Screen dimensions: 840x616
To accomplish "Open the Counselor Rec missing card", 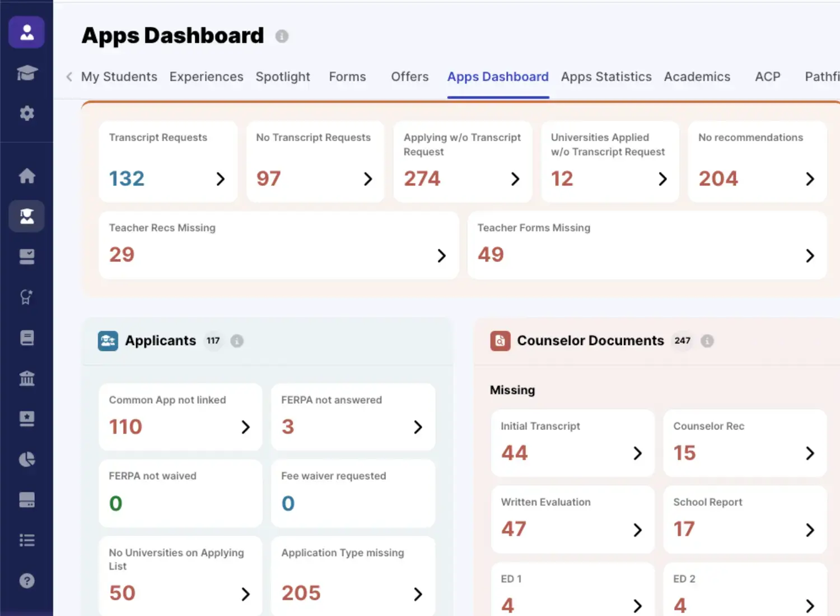I will 745,443.
